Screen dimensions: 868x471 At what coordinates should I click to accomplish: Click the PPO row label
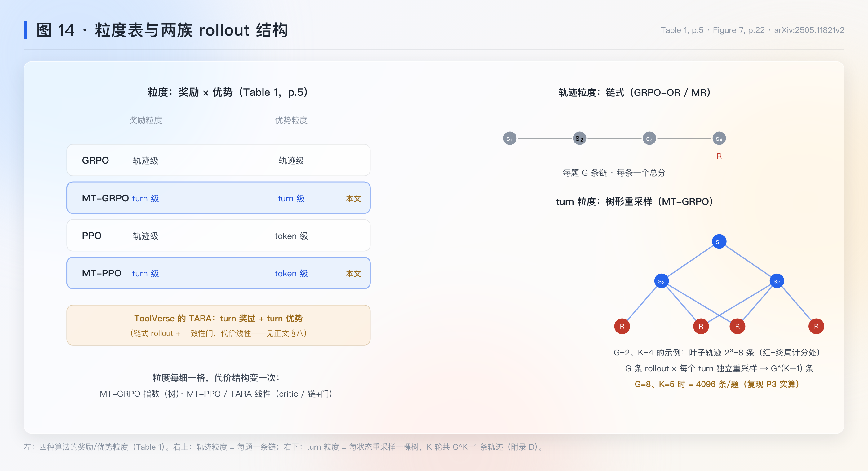pos(92,235)
